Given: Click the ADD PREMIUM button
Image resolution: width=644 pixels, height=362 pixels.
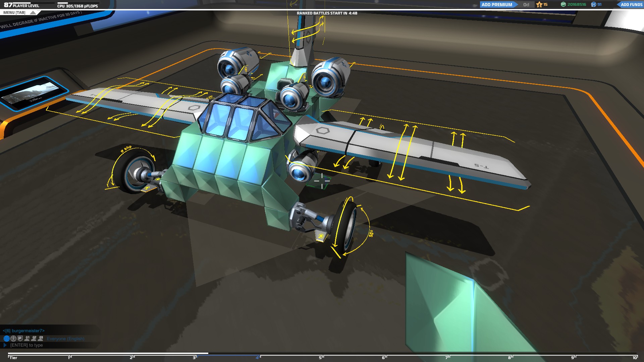Looking at the screenshot, I should tap(497, 5).
